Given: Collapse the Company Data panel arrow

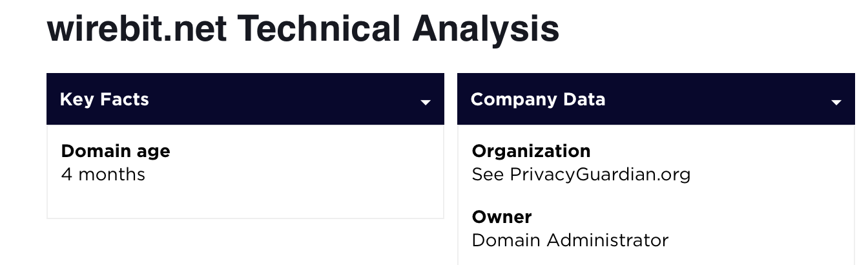Looking at the screenshot, I should tap(836, 102).
